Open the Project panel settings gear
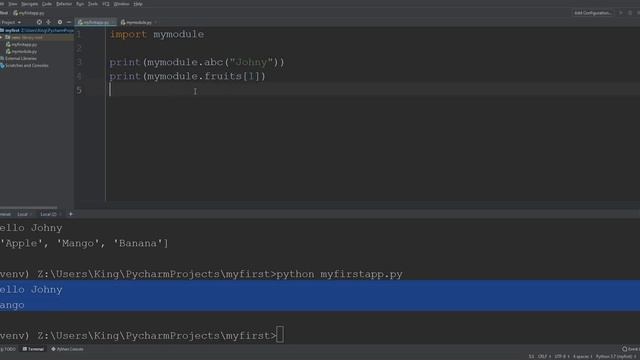640x360 pixels. [x=60, y=22]
